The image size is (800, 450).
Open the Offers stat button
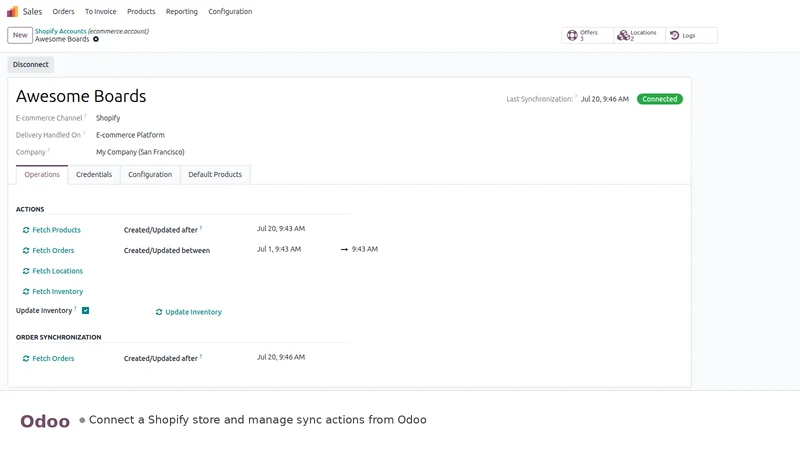(x=587, y=35)
